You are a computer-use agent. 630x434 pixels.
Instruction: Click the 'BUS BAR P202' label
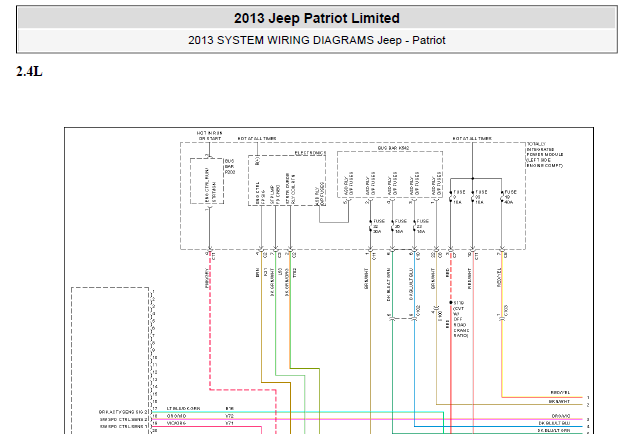[230, 166]
